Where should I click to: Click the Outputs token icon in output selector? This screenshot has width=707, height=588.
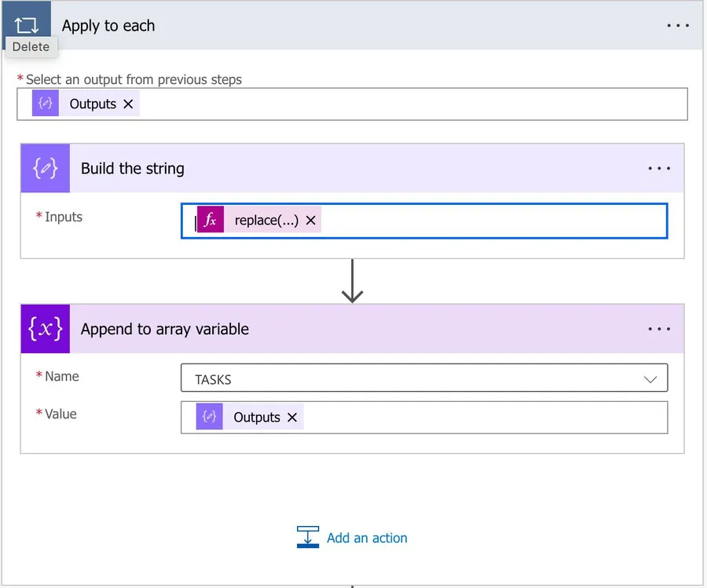[x=46, y=104]
